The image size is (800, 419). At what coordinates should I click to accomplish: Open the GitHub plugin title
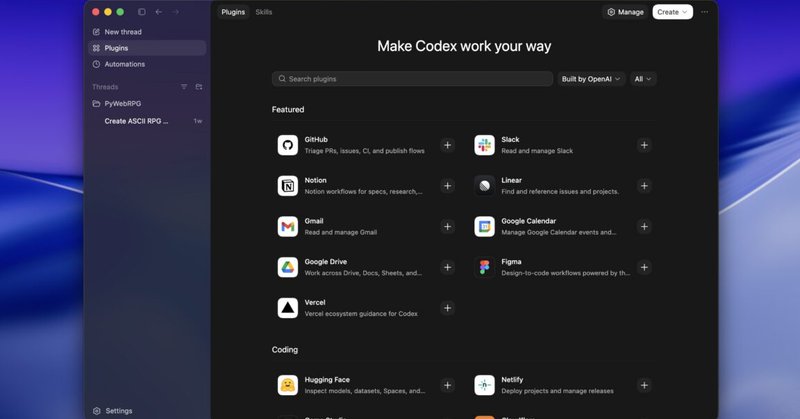click(316, 139)
